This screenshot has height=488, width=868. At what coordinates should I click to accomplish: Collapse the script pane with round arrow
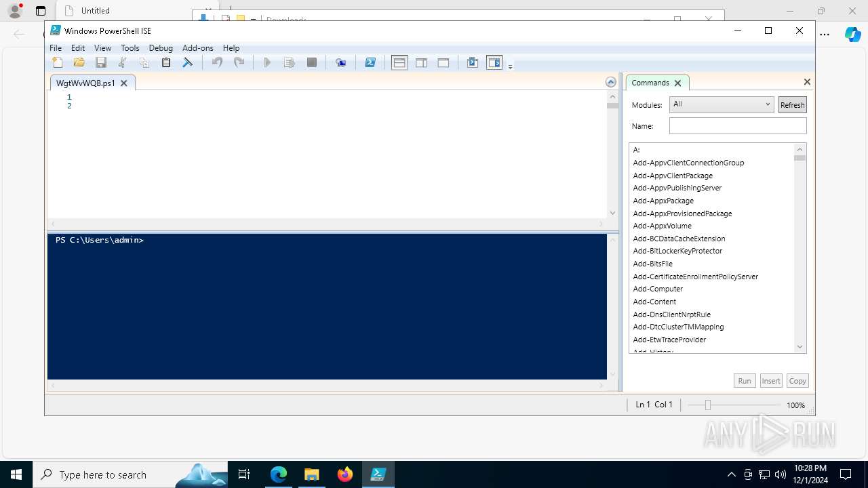[611, 82]
